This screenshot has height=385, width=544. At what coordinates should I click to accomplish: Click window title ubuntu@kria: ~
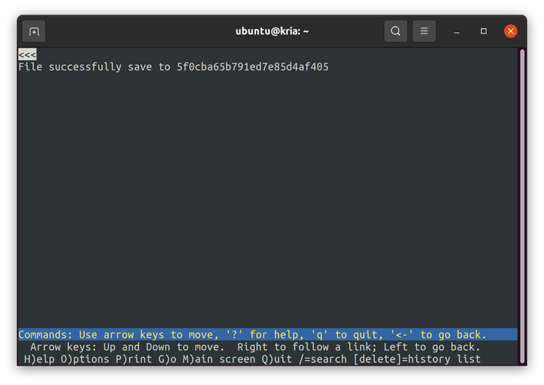[272, 31]
